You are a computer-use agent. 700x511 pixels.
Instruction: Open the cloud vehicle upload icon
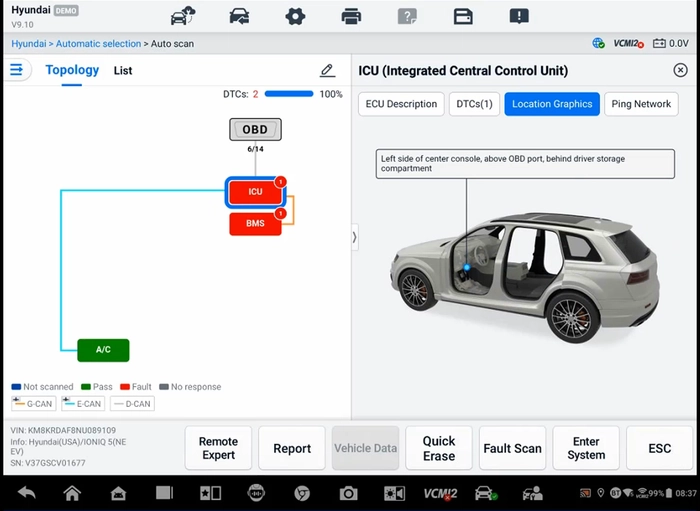pyautogui.click(x=183, y=16)
